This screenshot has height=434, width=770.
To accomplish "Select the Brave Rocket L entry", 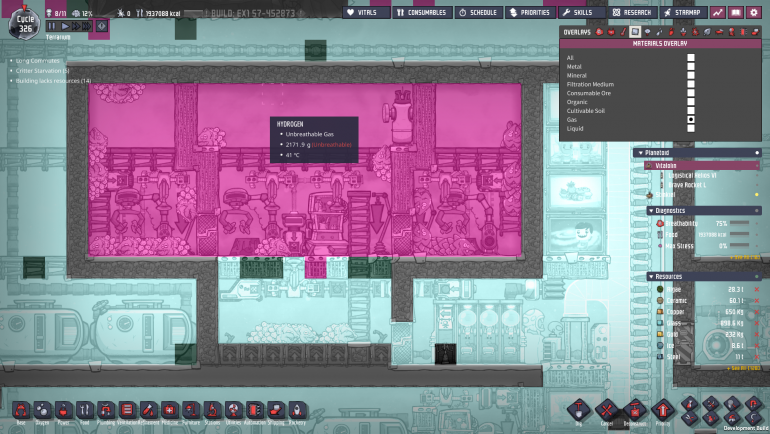I will coord(686,185).
